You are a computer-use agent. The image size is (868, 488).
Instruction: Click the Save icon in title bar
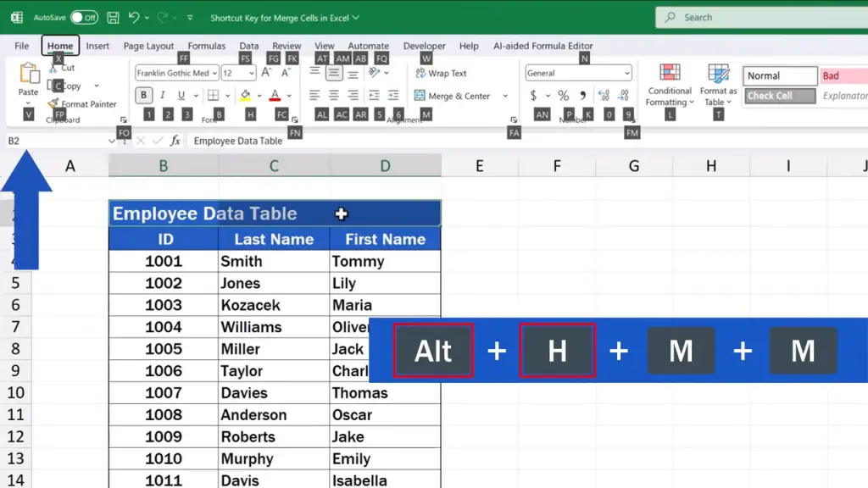pyautogui.click(x=112, y=17)
